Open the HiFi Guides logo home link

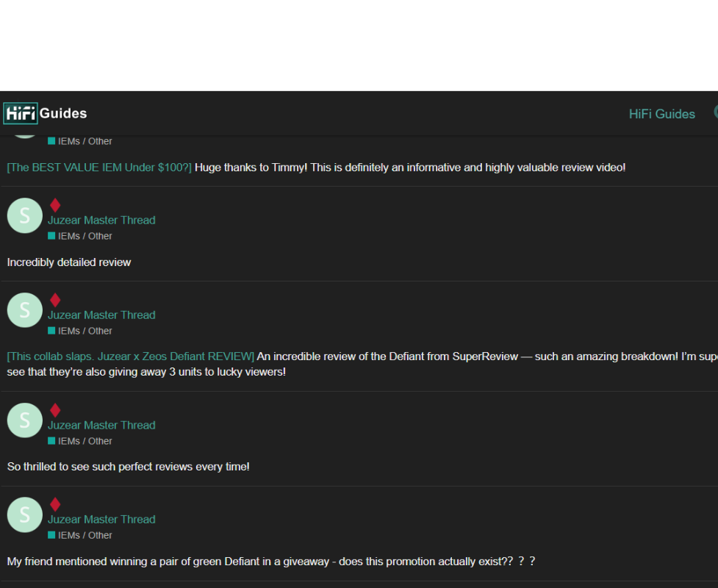(x=45, y=113)
